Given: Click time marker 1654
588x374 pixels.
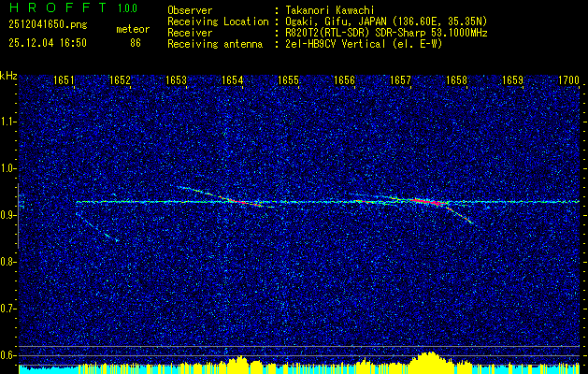Looking at the screenshot, I should [232, 79].
